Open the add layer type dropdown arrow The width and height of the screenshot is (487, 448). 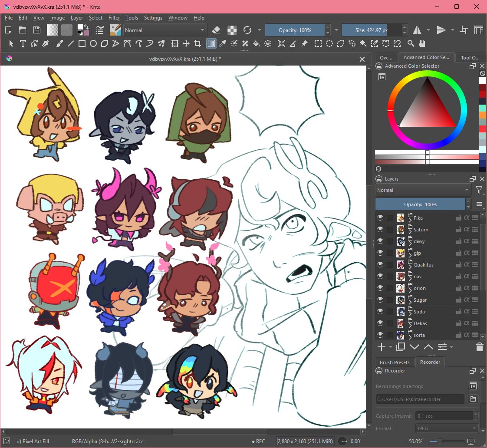click(390, 347)
